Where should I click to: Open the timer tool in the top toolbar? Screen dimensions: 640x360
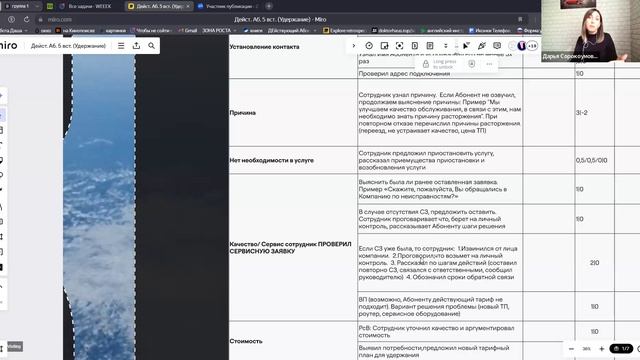[369, 46]
